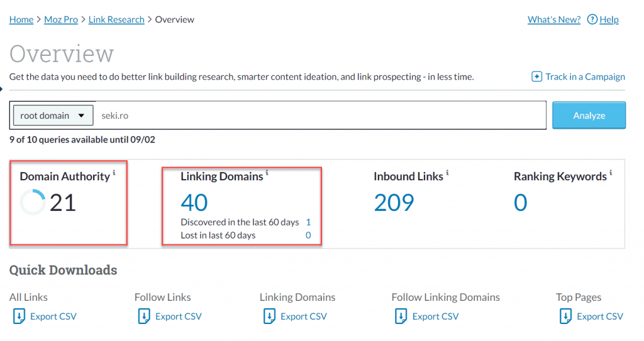Open the root domain dropdown
Image resolution: width=644 pixels, height=341 pixels.
53,116
